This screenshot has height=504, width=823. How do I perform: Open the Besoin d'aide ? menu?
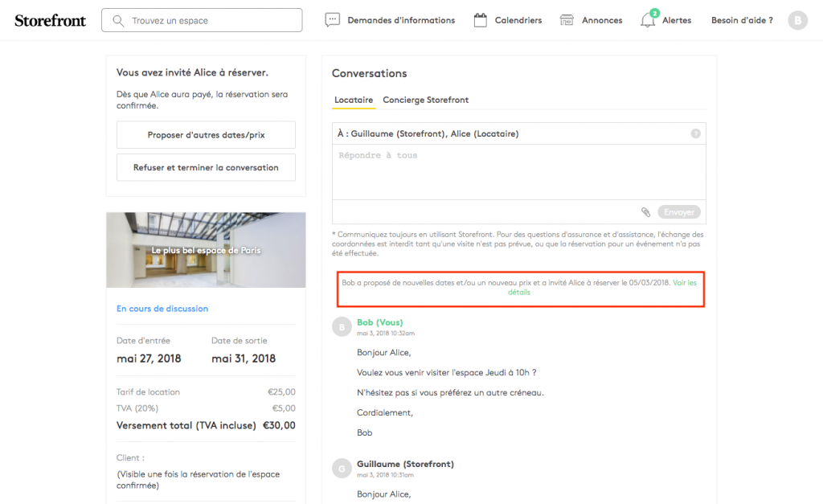(x=742, y=20)
